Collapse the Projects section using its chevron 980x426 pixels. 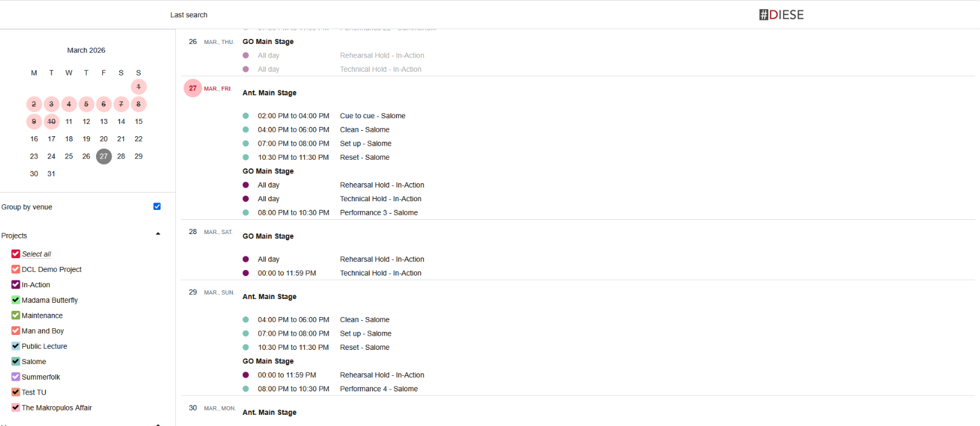(x=158, y=233)
